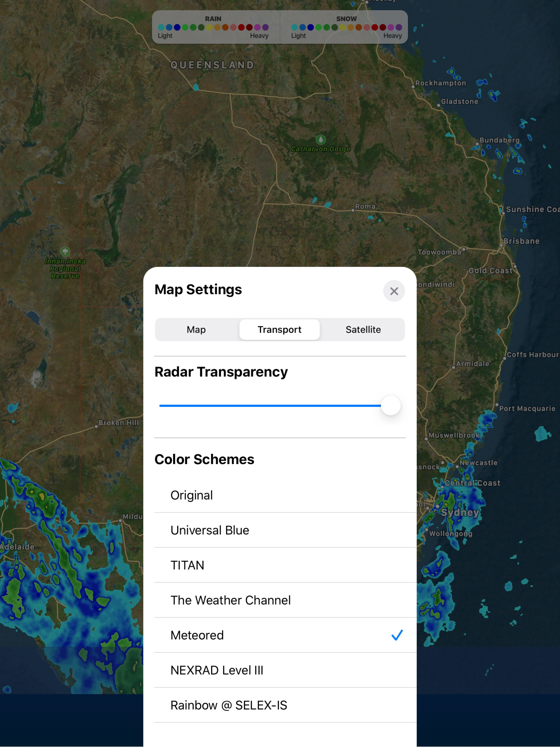The width and height of the screenshot is (560, 747).
Task: Tap the Broken Hill town marker
Action: 96,426
